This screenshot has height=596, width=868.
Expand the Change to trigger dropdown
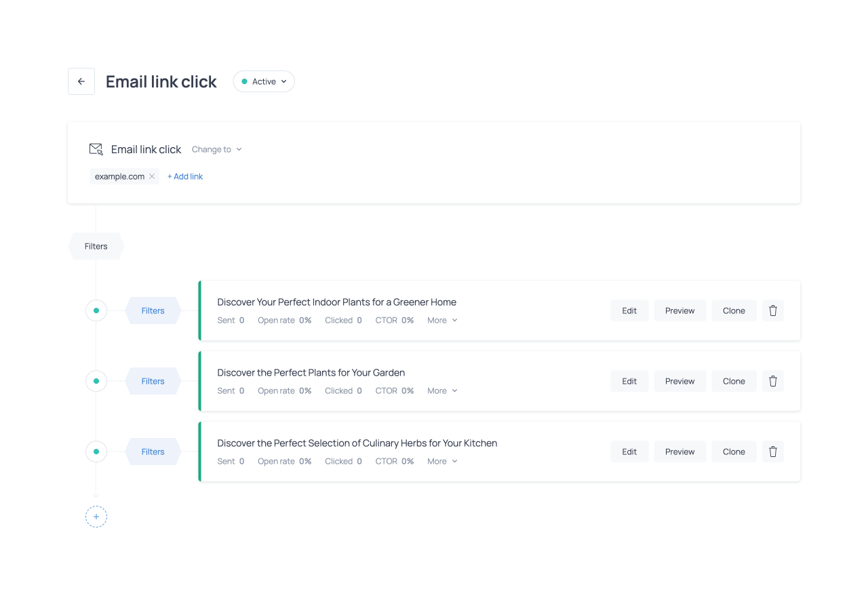coord(216,149)
